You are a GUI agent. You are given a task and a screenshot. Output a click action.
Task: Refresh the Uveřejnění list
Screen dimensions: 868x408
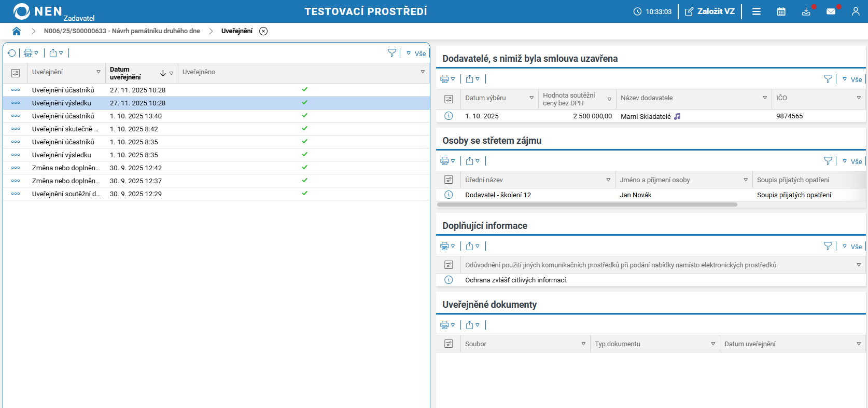click(x=12, y=53)
